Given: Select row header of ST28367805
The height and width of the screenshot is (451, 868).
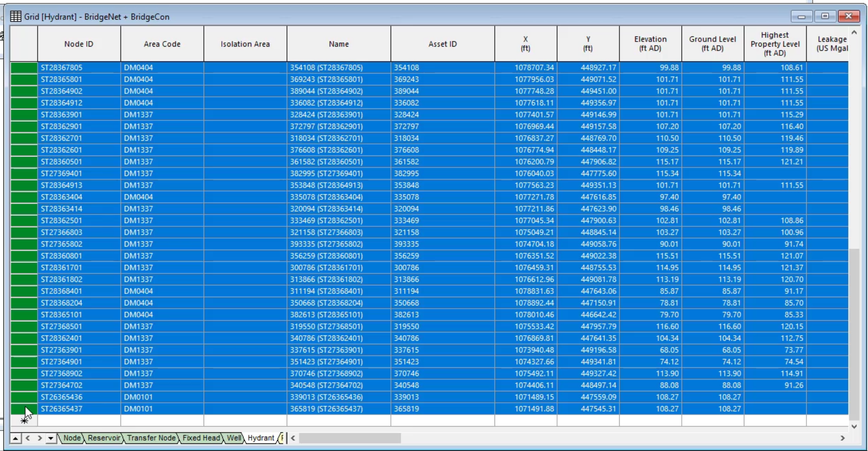Looking at the screenshot, I should [x=24, y=68].
